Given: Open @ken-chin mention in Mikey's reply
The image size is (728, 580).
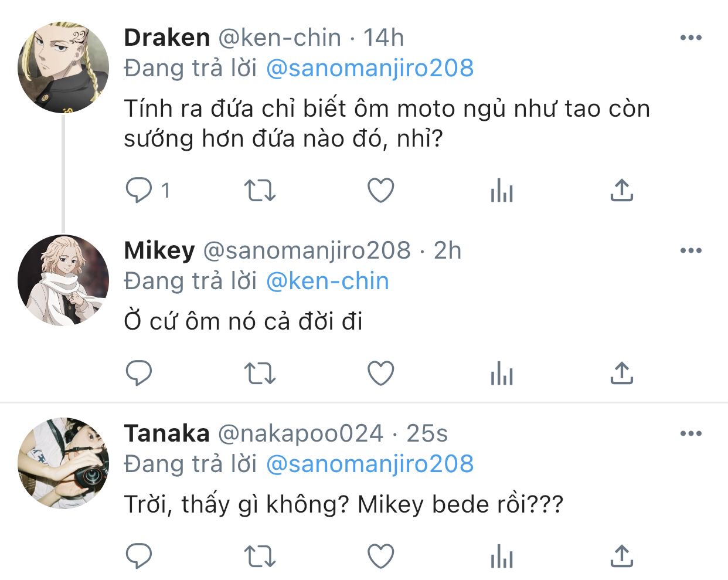Looking at the screenshot, I should click(x=327, y=281).
